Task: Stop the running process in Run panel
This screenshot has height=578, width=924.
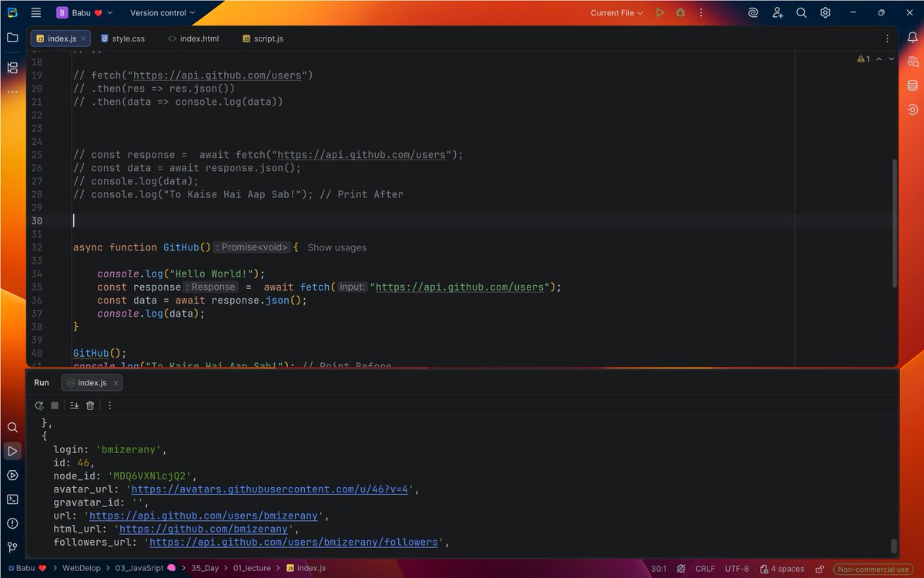Action: [55, 405]
